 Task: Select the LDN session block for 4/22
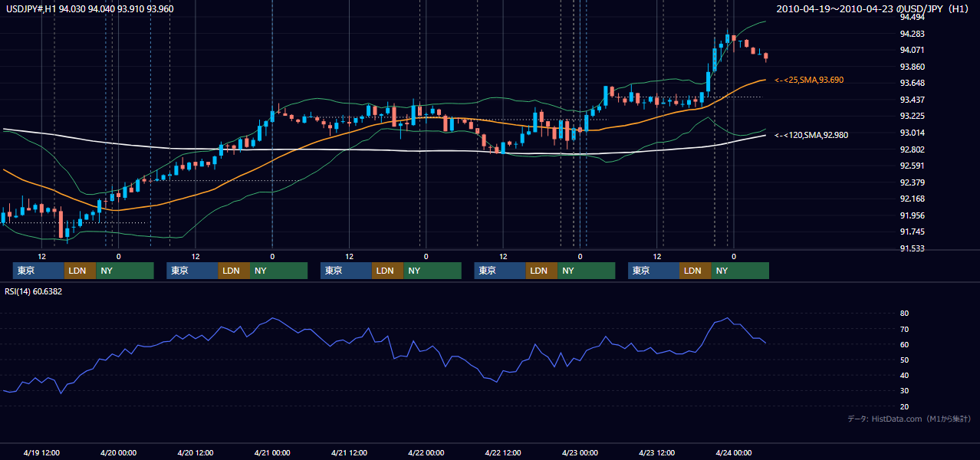pos(542,271)
